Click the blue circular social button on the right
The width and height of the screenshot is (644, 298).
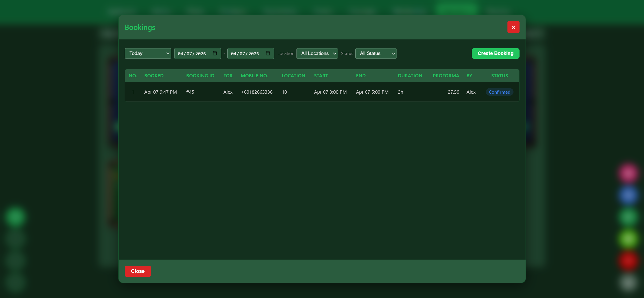click(628, 195)
